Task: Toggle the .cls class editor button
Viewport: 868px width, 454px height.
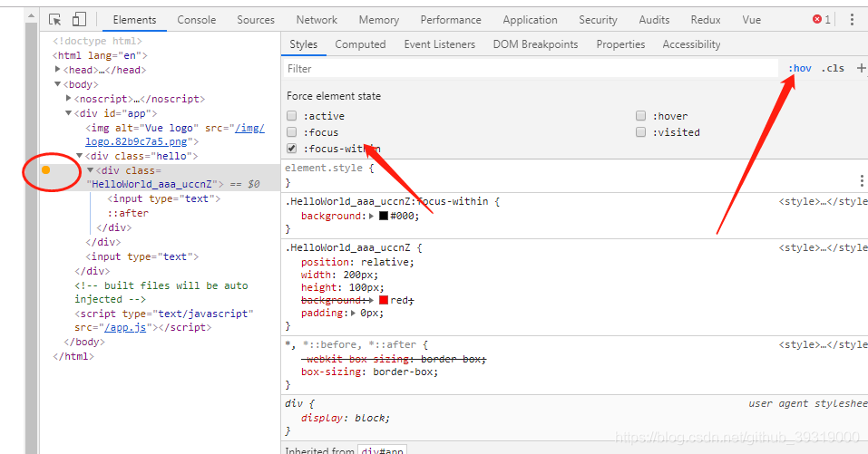Action: pos(833,68)
